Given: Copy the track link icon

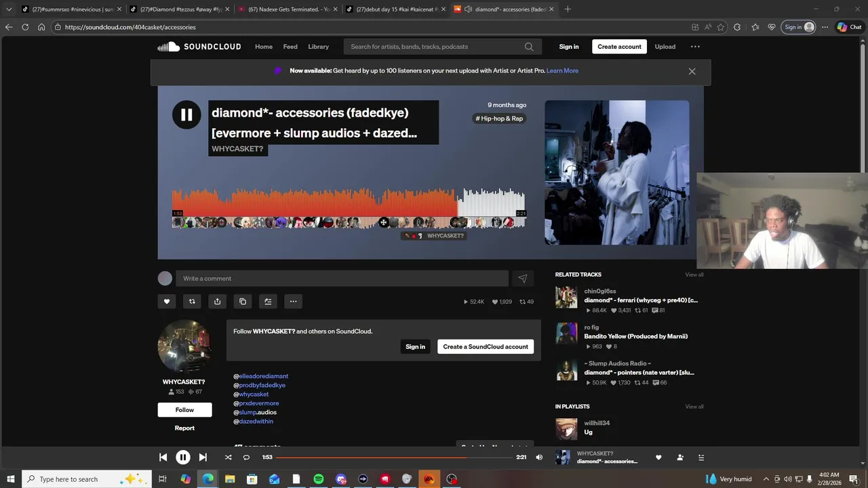Looking at the screenshot, I should click(x=243, y=302).
